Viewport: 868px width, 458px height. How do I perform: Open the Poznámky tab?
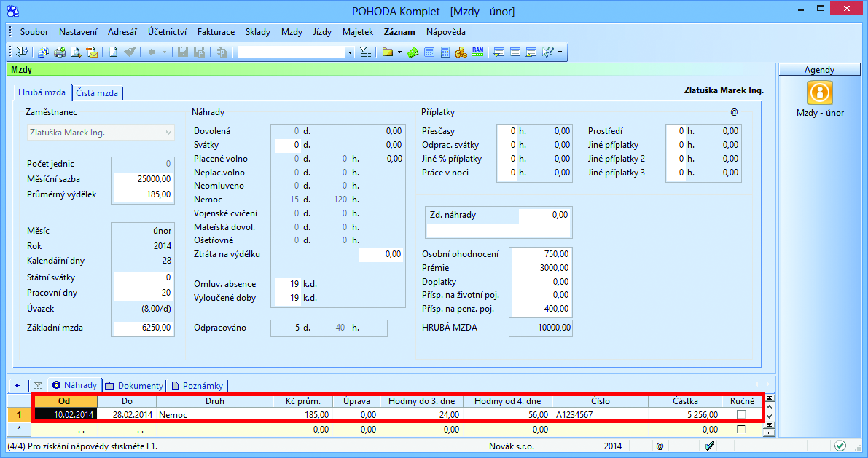click(x=198, y=385)
